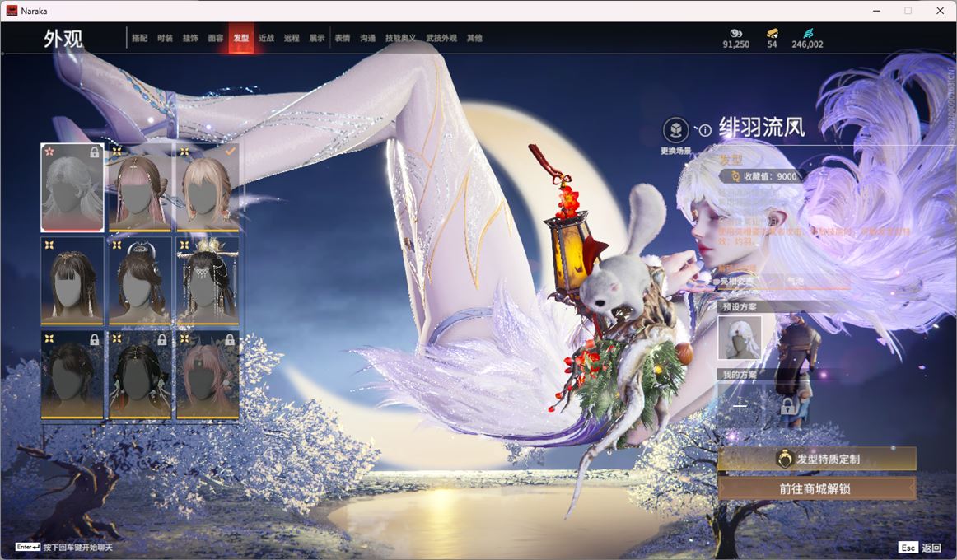Select the 气泡 sub-tab
This screenshot has height=560, width=957.
coord(796,281)
